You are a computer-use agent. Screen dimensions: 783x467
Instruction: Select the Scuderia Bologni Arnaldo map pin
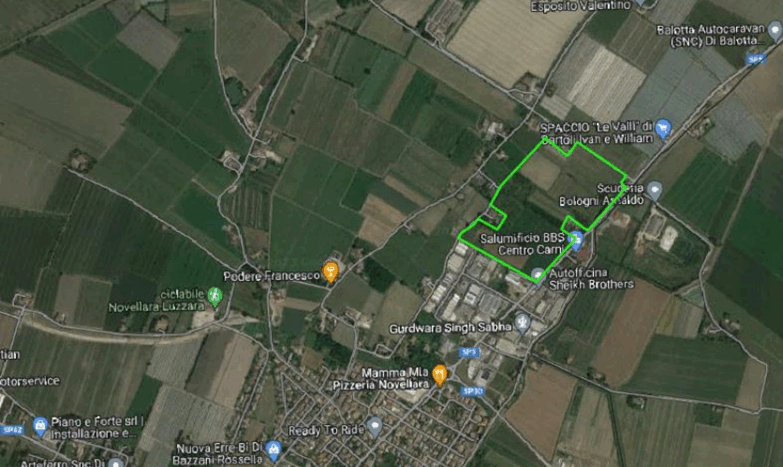click(654, 191)
